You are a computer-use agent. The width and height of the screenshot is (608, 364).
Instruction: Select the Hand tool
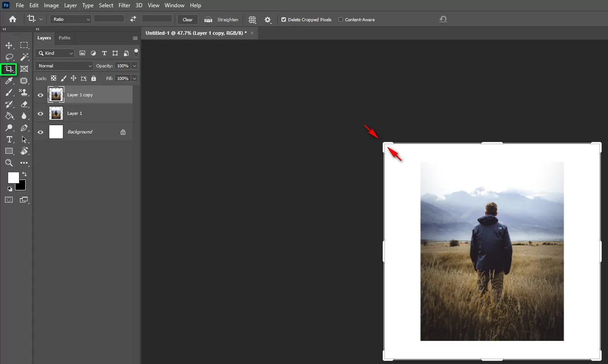pyautogui.click(x=24, y=151)
